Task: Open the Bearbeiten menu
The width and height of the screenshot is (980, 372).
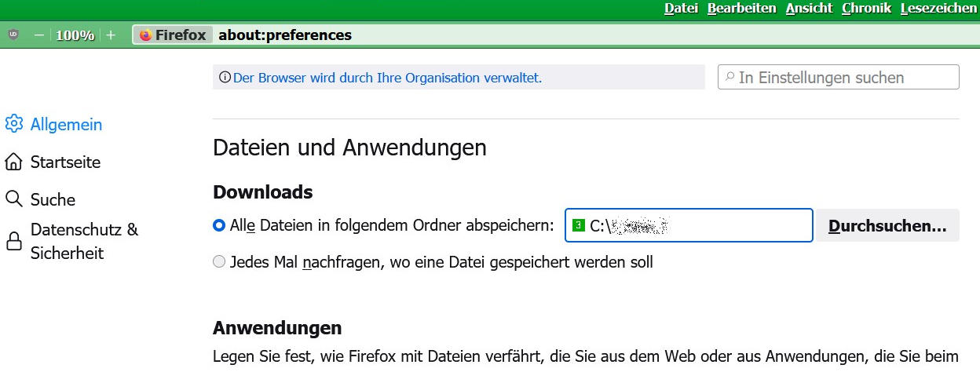Action: tap(741, 9)
